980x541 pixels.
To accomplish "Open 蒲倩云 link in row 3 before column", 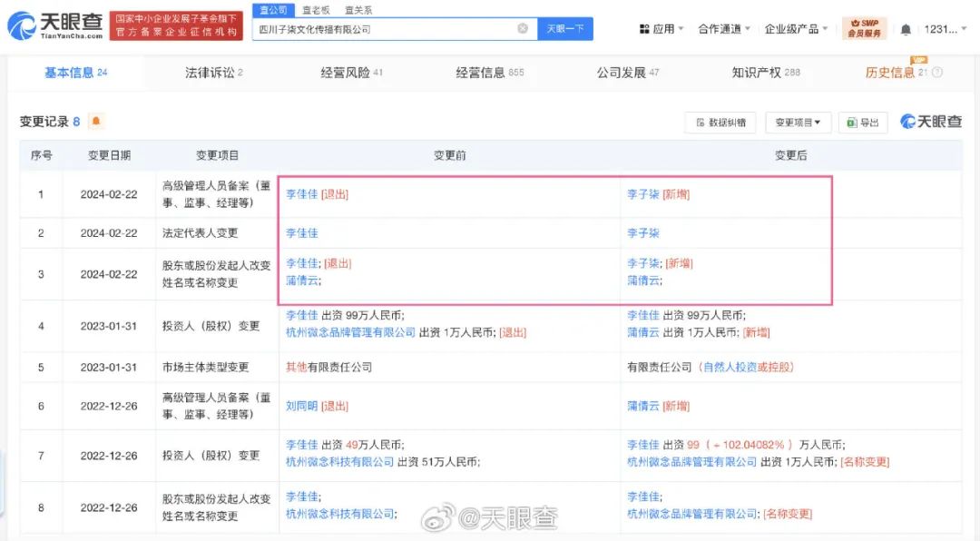I will click(x=302, y=280).
